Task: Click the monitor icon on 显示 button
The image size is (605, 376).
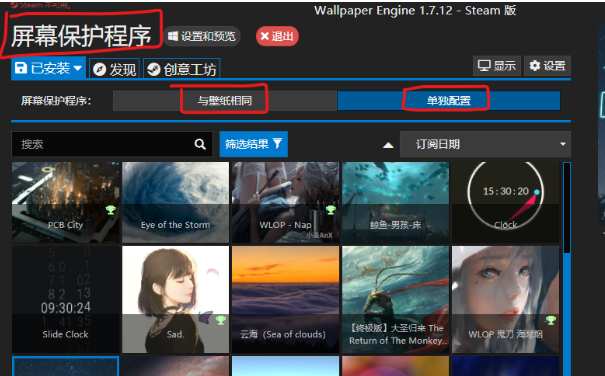Action: [484, 66]
